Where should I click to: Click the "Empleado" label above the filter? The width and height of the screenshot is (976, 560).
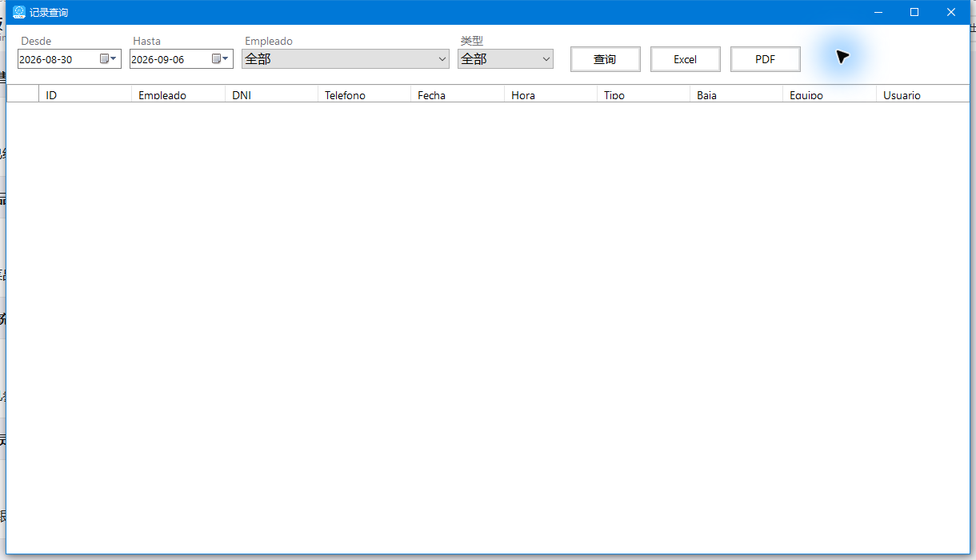(x=269, y=41)
